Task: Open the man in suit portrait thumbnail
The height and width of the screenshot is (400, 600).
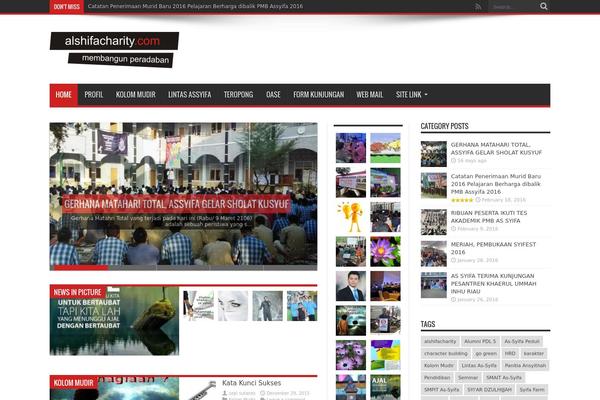Action: pos(351,286)
